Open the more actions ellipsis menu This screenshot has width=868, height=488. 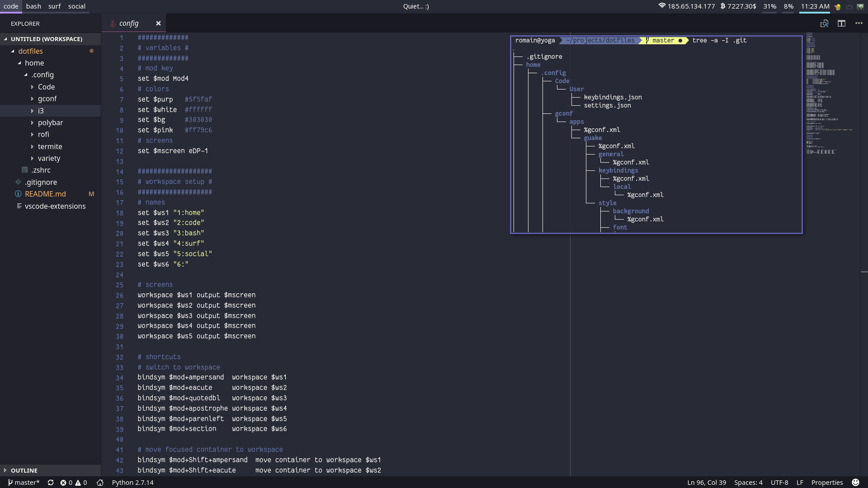point(859,23)
